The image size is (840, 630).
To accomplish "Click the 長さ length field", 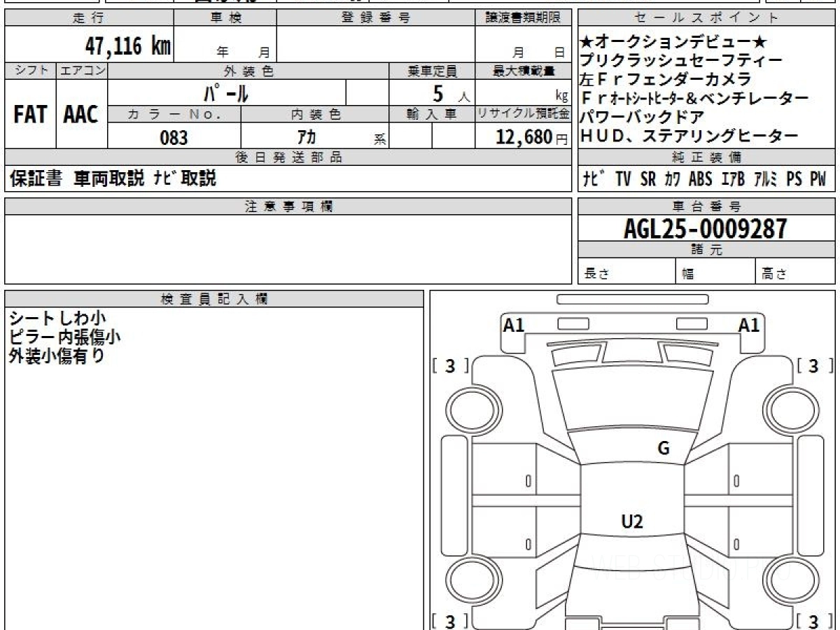I will pos(626,272).
